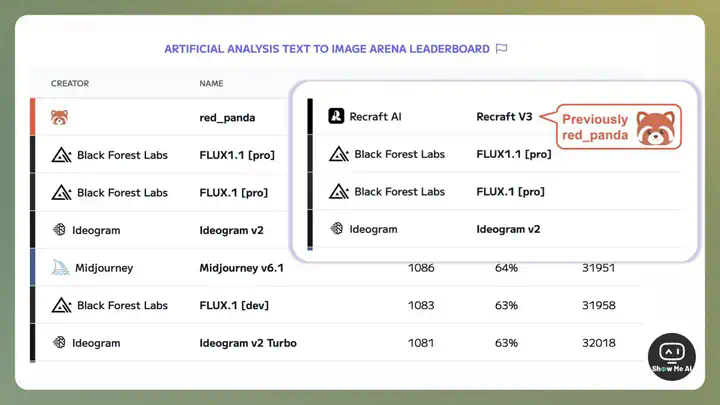Click the CREATOR column header

point(70,84)
